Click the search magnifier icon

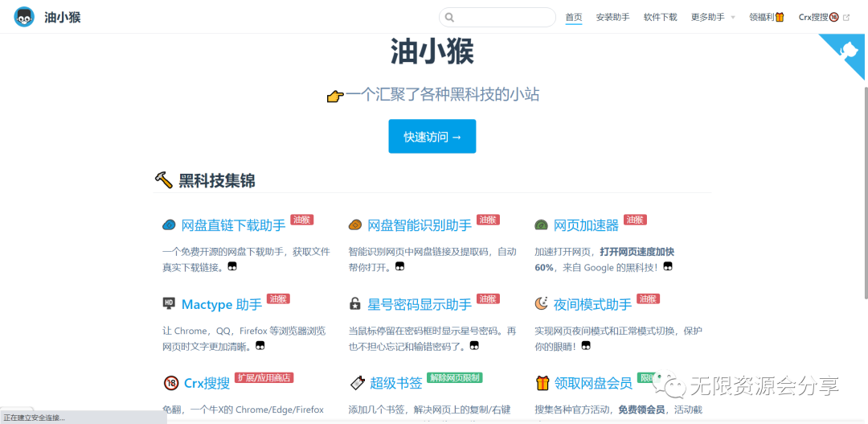(x=449, y=17)
